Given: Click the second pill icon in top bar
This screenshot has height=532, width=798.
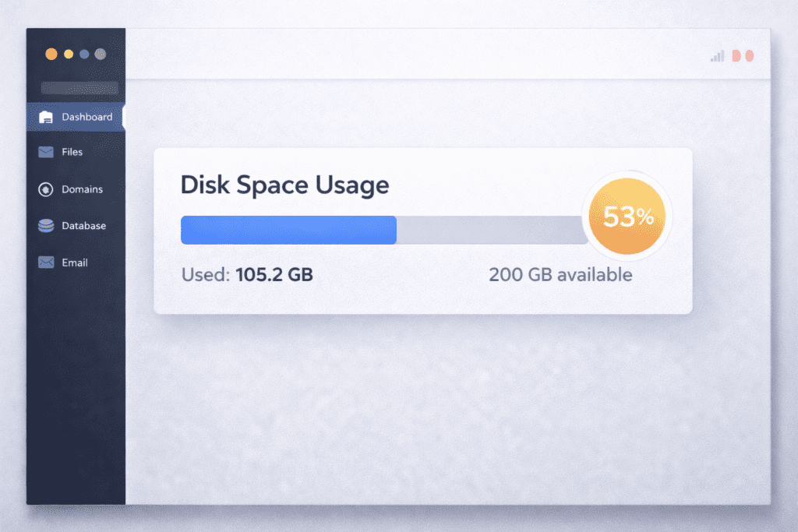Looking at the screenshot, I should click(750, 55).
